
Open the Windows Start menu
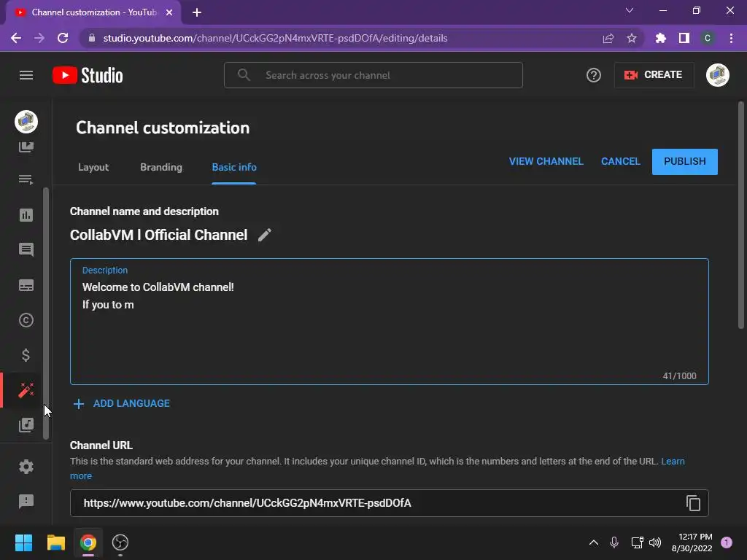pos(23,542)
